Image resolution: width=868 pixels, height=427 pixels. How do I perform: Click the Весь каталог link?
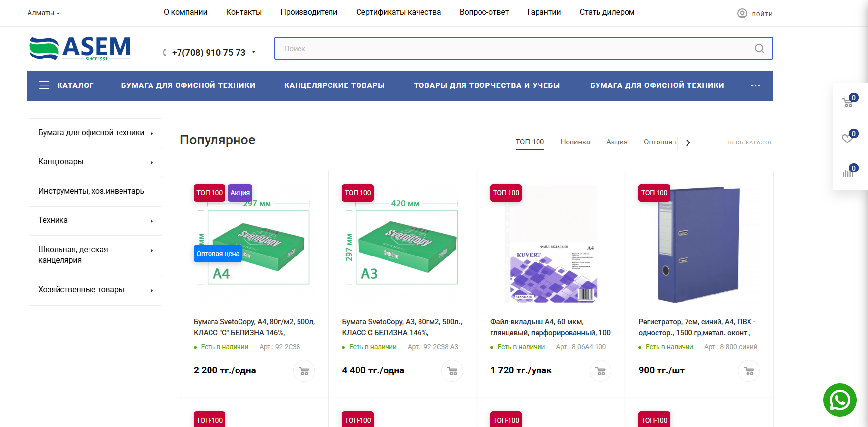pos(750,142)
